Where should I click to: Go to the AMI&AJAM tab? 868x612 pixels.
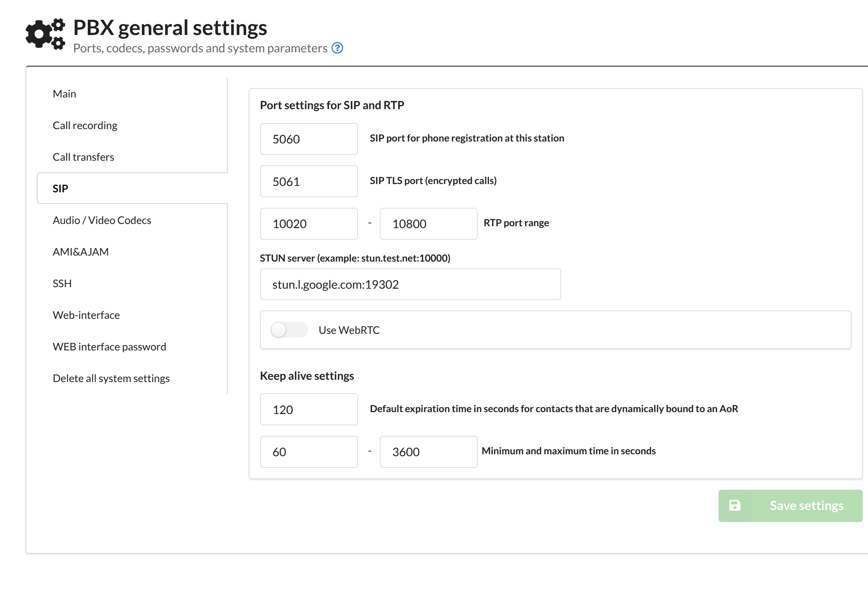(81, 252)
